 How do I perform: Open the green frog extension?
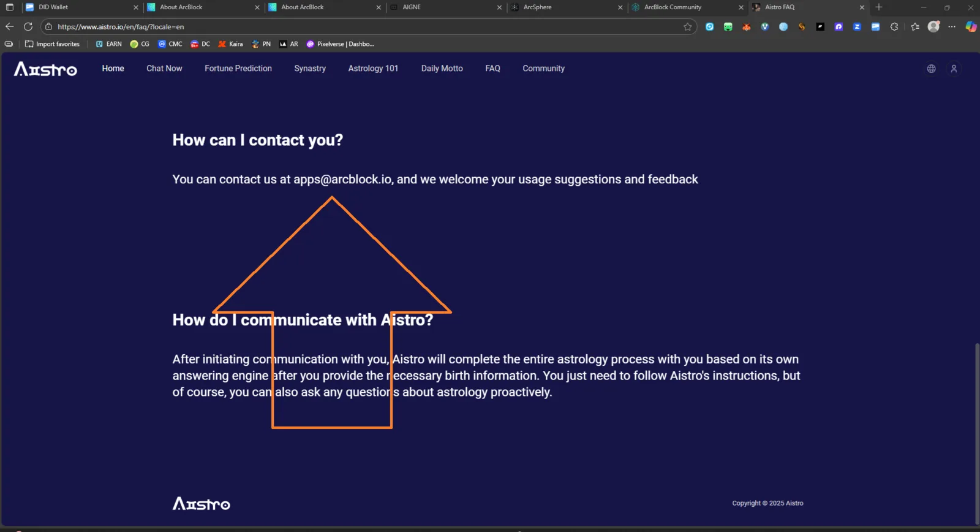728,26
